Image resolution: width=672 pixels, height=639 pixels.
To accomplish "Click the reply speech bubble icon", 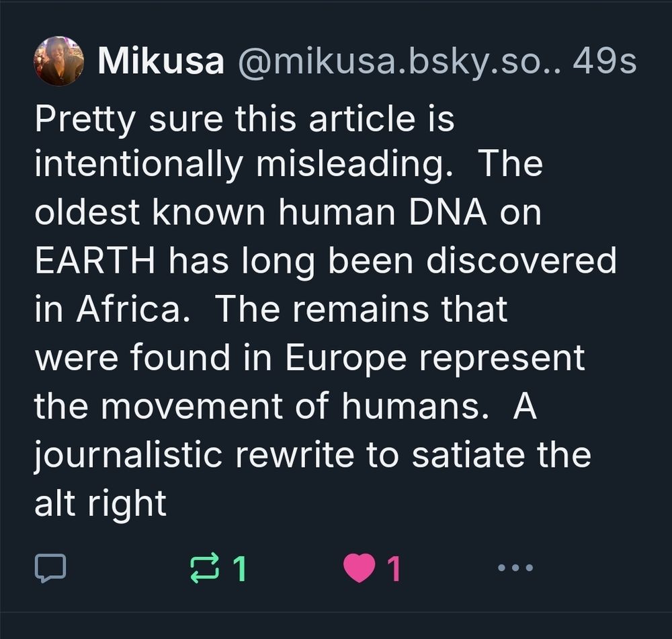I will (x=50, y=568).
